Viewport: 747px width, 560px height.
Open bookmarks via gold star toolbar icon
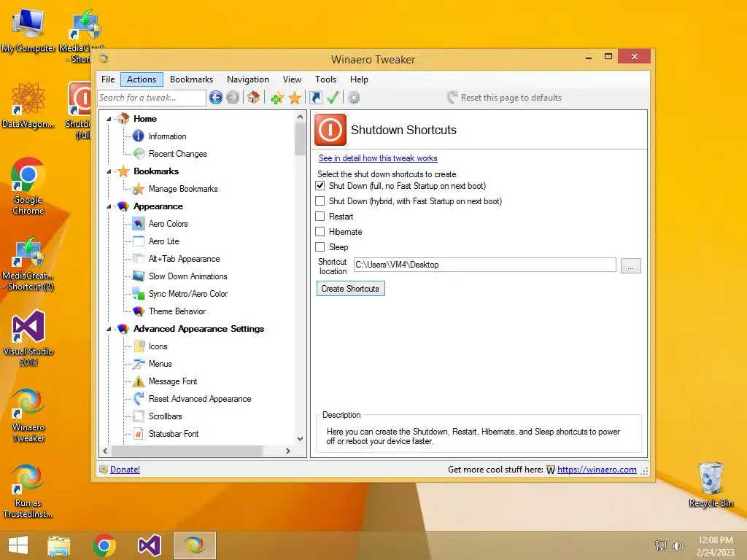[295, 98]
